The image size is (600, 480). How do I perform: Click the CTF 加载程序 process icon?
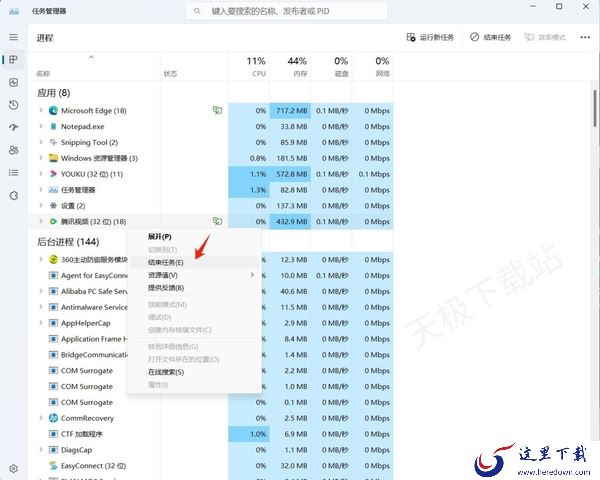tap(53, 434)
